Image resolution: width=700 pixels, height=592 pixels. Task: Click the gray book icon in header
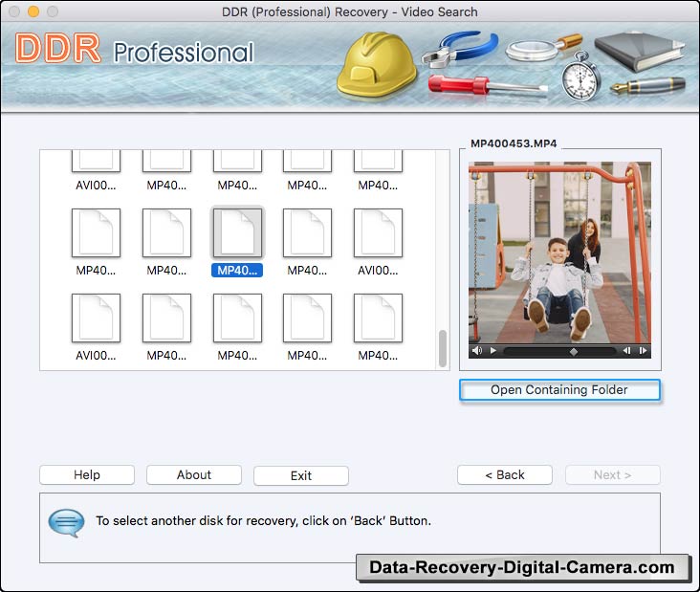click(639, 45)
